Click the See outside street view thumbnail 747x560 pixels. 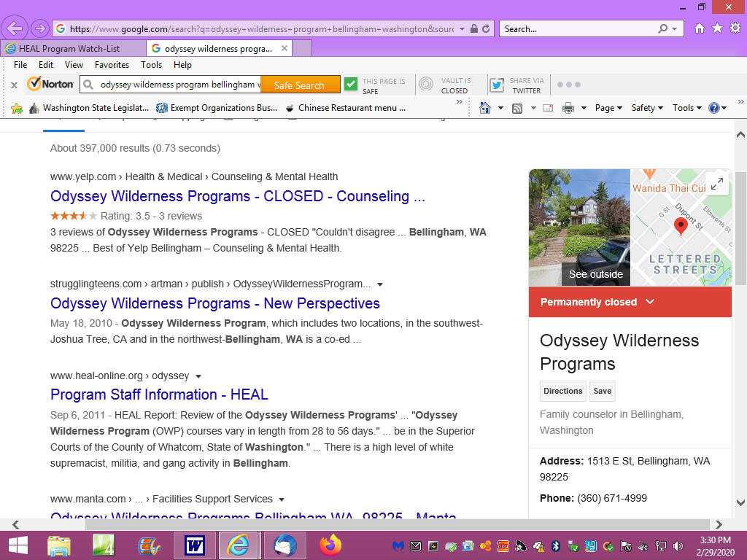[579, 227]
